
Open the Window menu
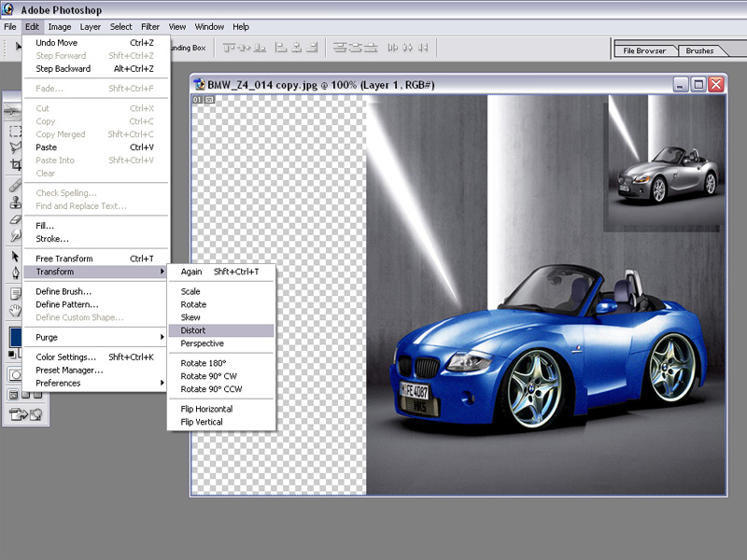(x=209, y=27)
